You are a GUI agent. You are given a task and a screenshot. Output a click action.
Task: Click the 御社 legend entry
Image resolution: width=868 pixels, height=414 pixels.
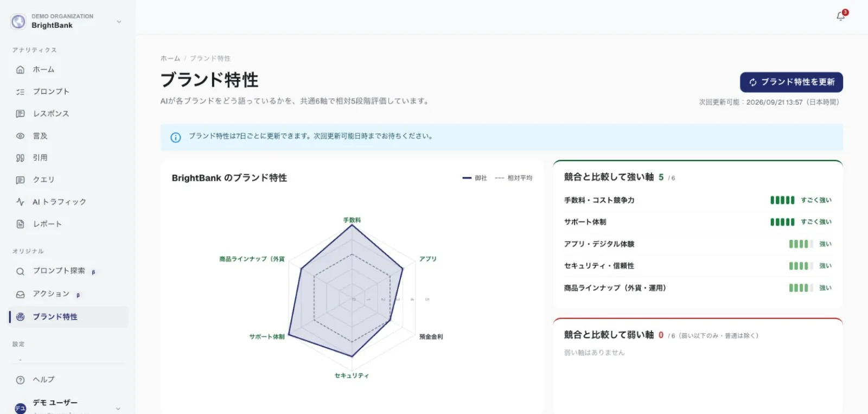point(475,178)
